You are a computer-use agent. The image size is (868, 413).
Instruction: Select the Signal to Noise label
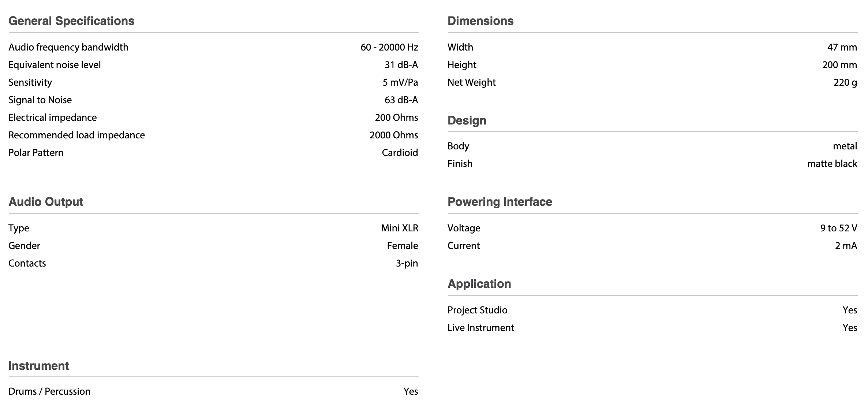click(x=40, y=100)
